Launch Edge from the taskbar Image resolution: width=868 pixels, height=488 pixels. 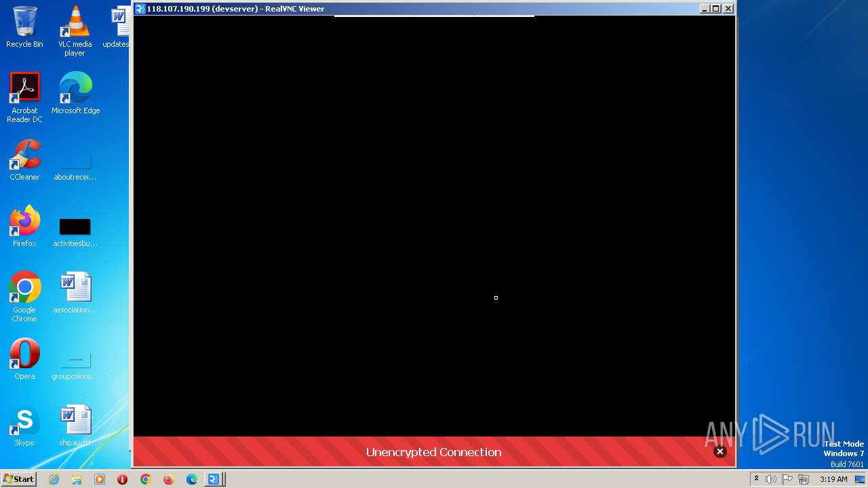[x=191, y=479]
